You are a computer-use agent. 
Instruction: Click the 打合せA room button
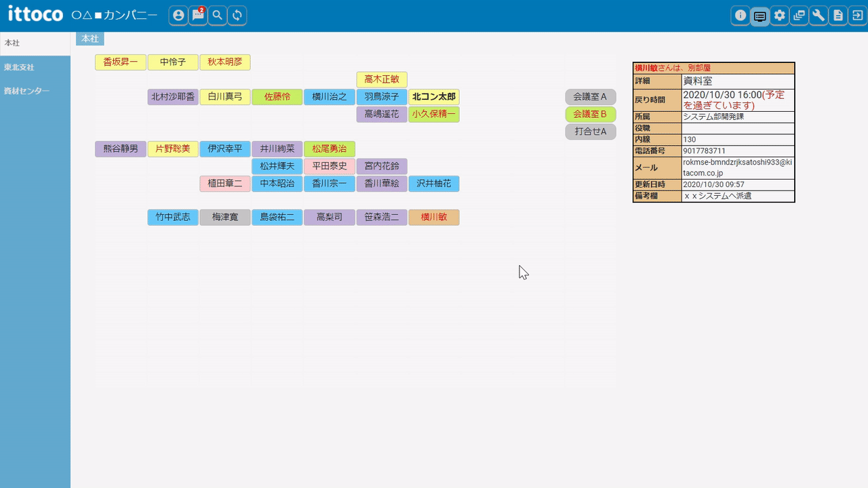coord(590,131)
